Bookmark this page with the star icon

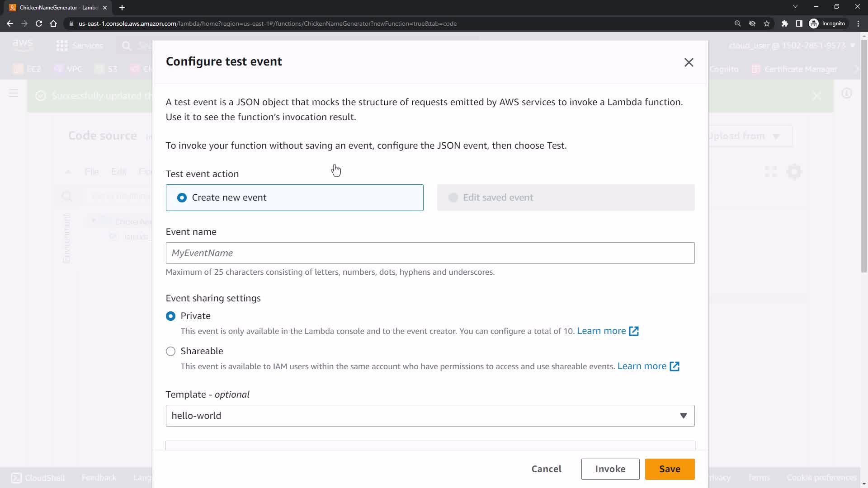point(767,23)
